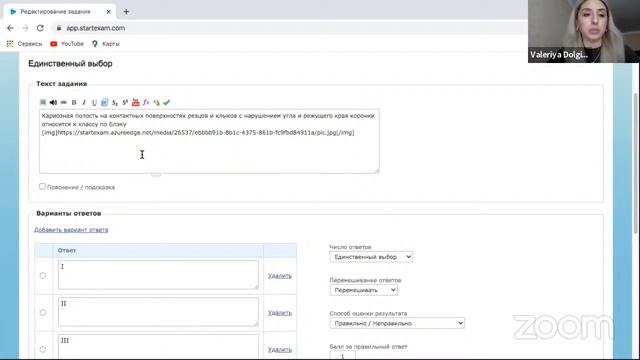640x360 pixels.
Task: Click into the task text editing area
Action: click(209, 141)
